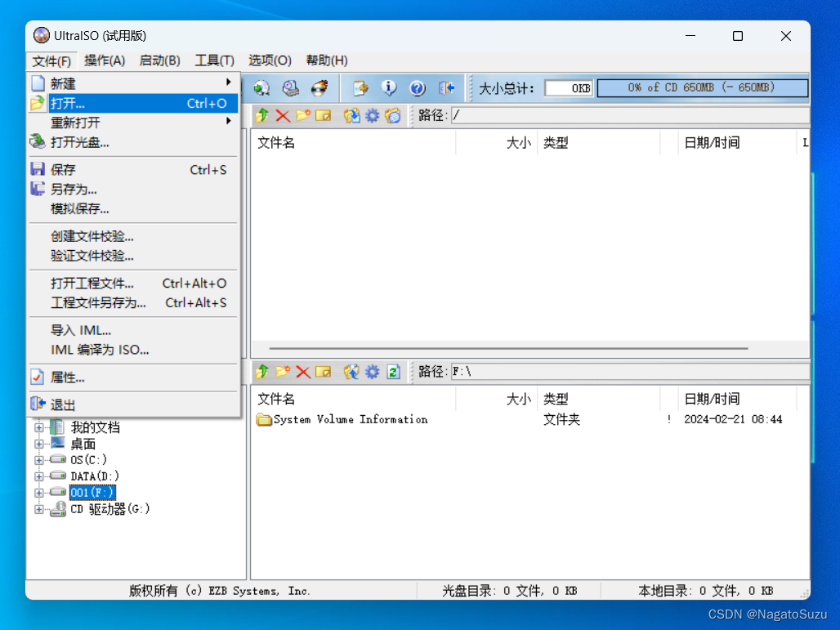
Task: Expand the 桌面 (Desktop) tree node
Action: [40, 443]
